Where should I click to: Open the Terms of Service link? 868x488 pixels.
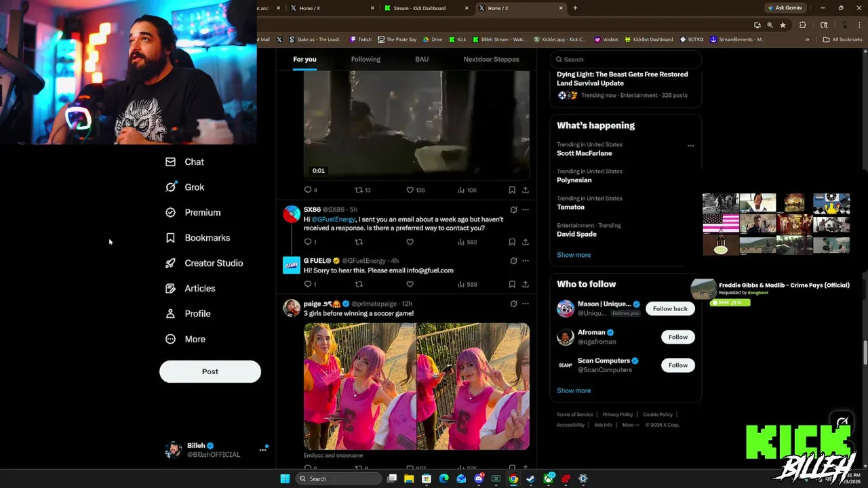click(x=574, y=414)
